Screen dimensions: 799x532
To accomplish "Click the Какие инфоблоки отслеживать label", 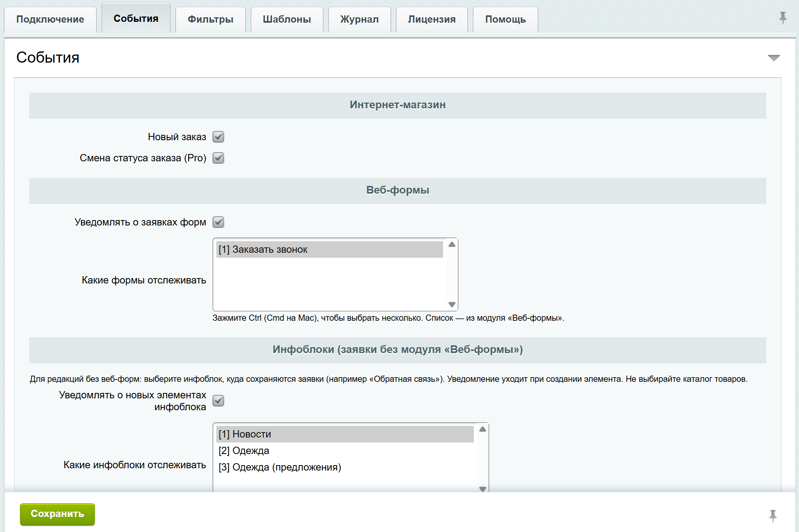I will pos(135,465).
